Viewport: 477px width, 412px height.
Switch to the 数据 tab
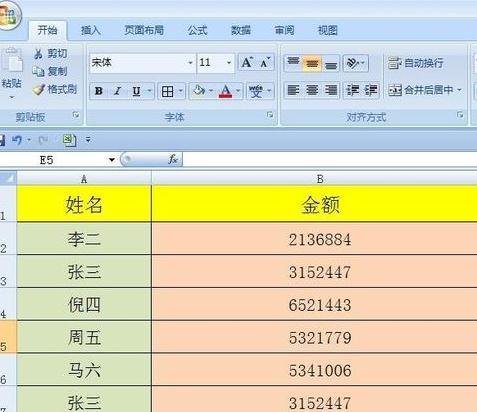point(241,30)
